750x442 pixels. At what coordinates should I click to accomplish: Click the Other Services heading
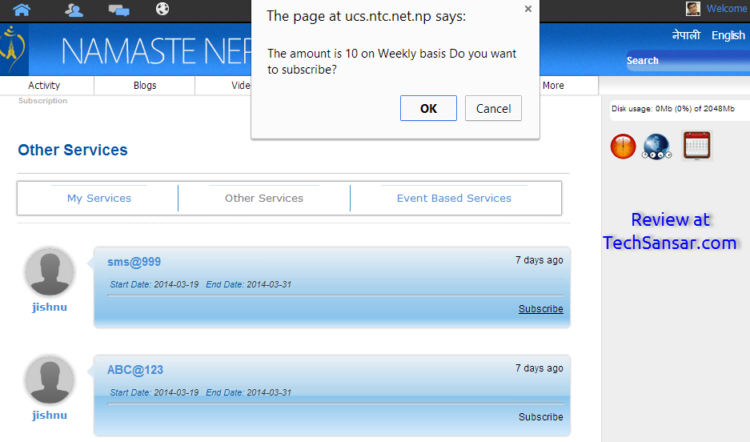coord(73,150)
